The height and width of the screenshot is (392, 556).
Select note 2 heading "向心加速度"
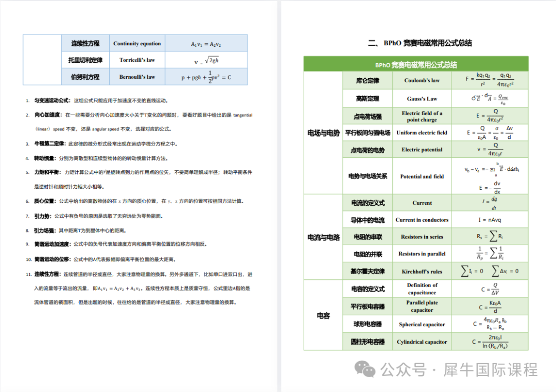point(47,115)
